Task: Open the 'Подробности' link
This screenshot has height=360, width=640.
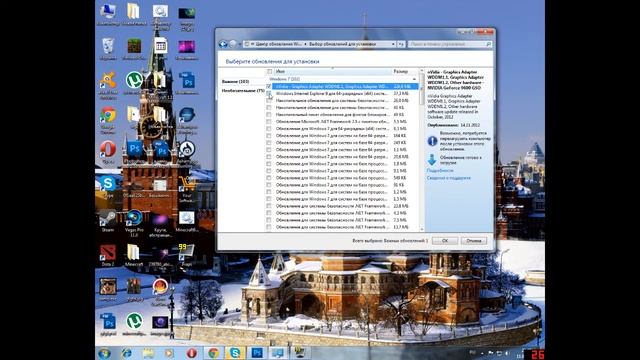Action: [x=440, y=171]
